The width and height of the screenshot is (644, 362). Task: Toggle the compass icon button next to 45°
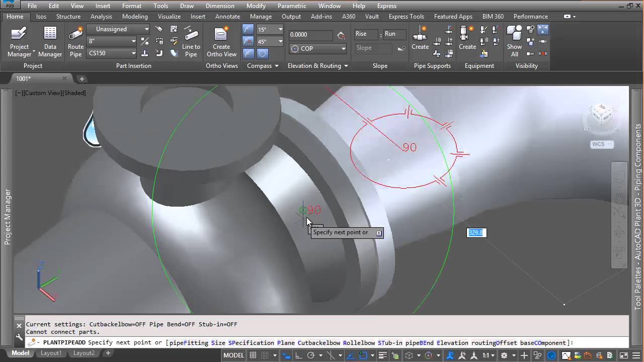point(248,41)
